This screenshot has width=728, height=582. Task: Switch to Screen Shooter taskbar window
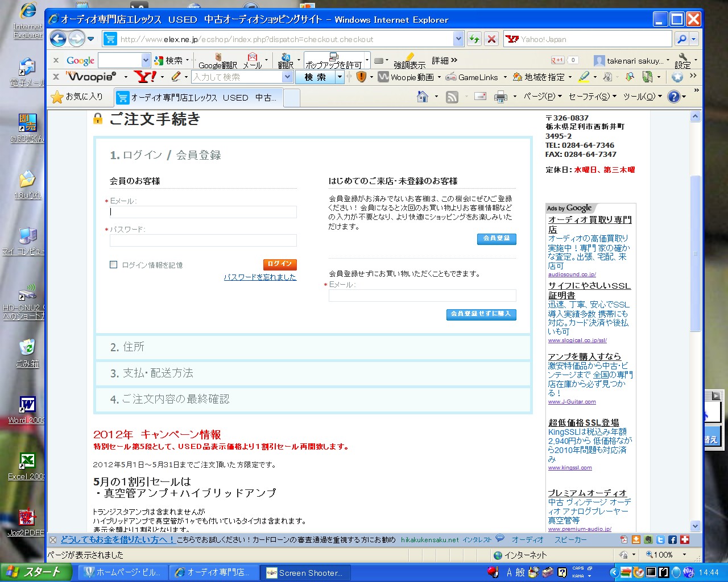pos(305,572)
